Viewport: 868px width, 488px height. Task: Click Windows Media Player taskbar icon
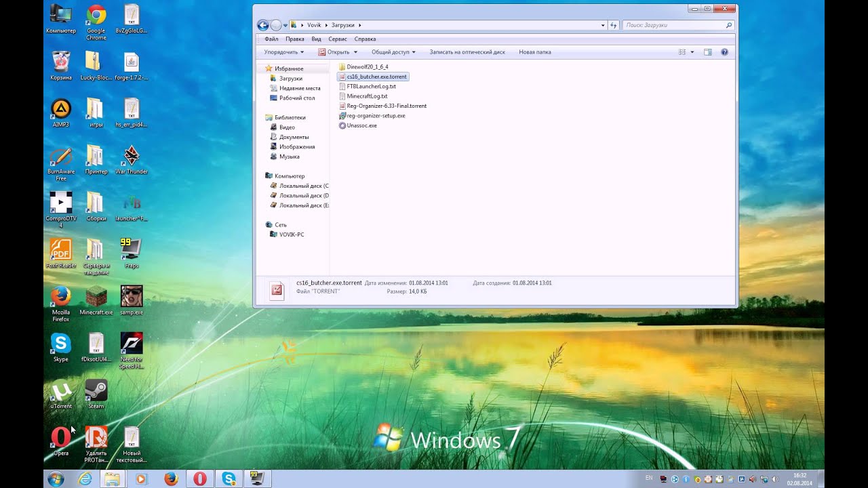coord(141,479)
